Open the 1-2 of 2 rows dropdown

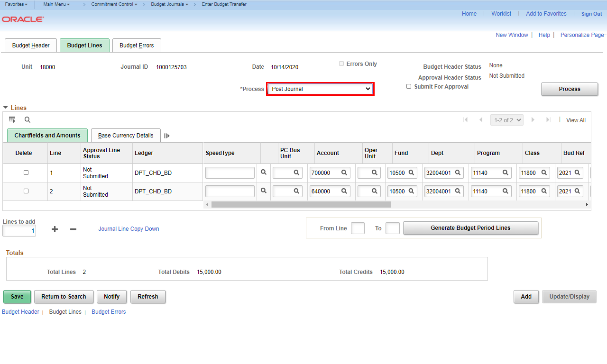[x=507, y=120]
